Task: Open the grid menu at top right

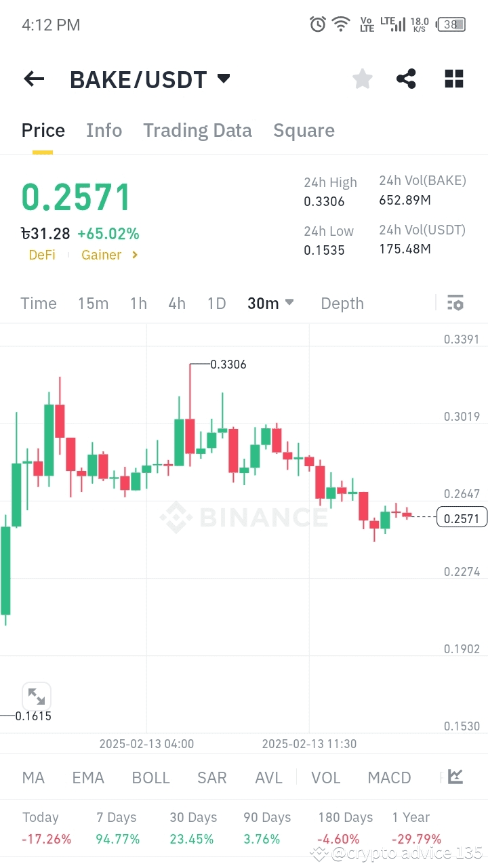Action: point(453,79)
